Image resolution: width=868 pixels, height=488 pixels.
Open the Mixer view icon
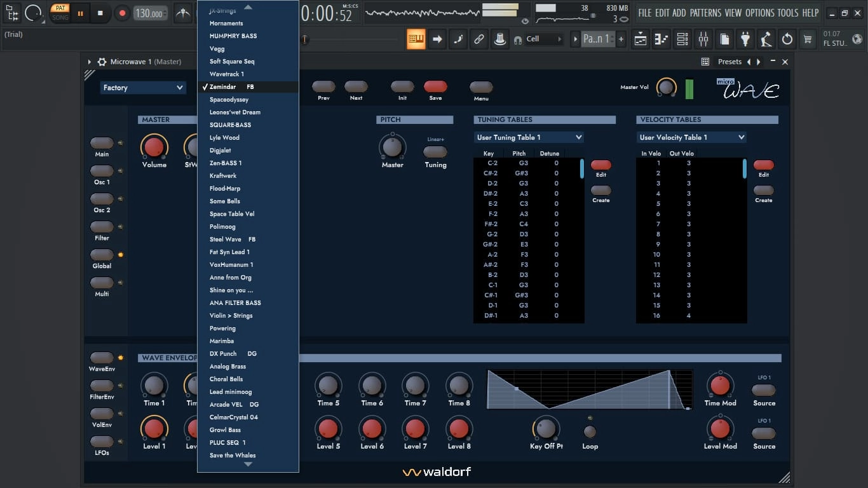(x=703, y=39)
